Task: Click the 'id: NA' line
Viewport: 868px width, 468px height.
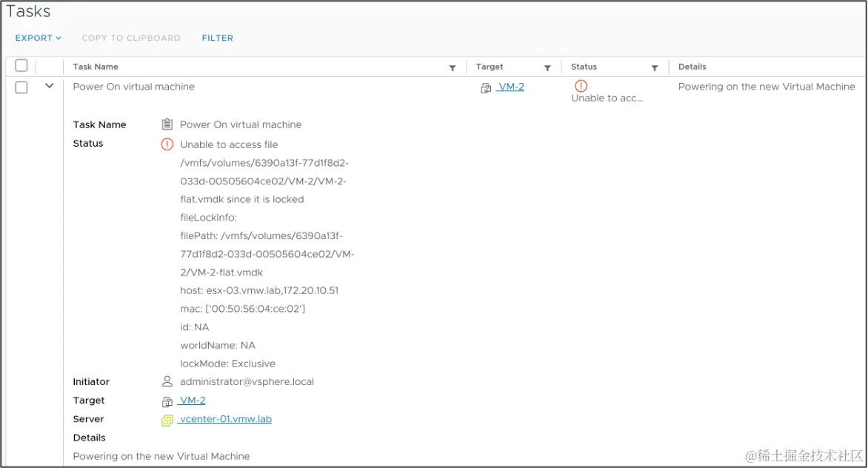Action: tap(194, 327)
